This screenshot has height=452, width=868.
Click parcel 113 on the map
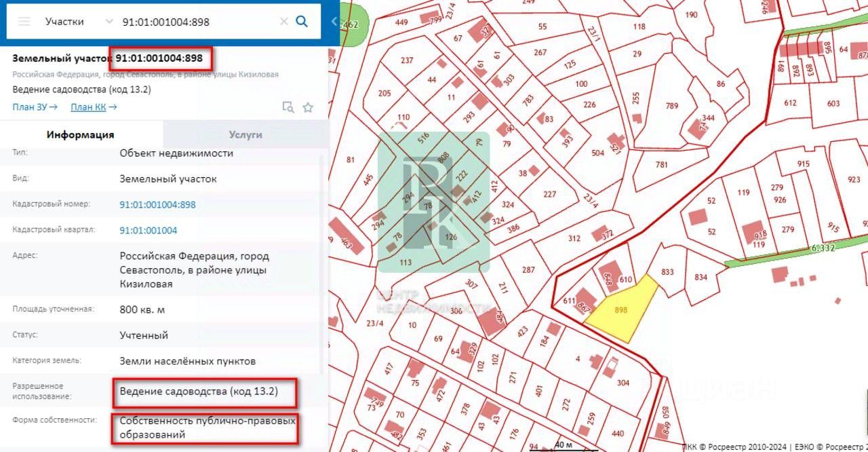[x=406, y=263]
